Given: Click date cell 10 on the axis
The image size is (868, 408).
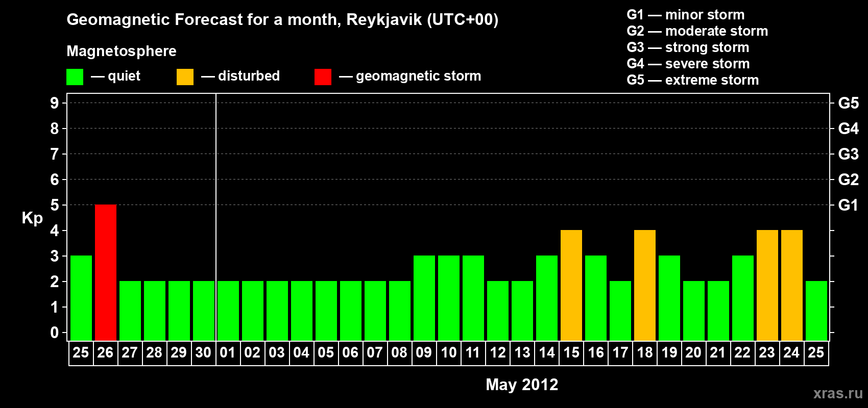Looking at the screenshot, I should point(449,353).
